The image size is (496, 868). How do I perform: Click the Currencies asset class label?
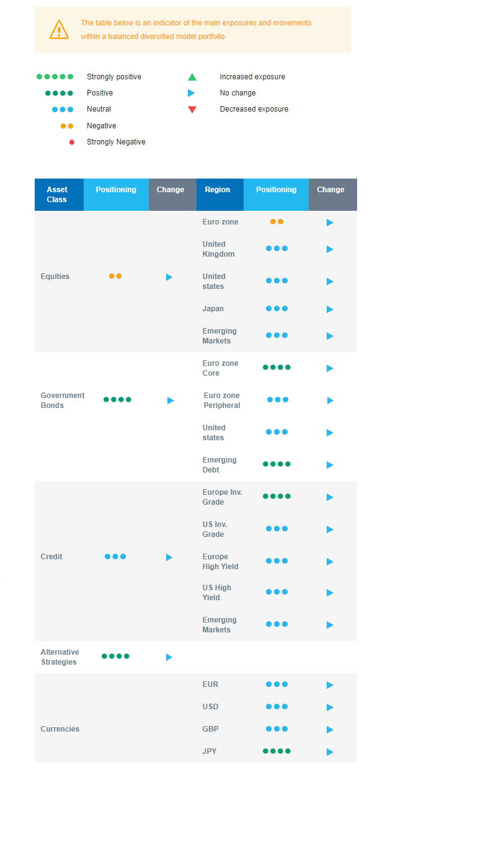[60, 729]
